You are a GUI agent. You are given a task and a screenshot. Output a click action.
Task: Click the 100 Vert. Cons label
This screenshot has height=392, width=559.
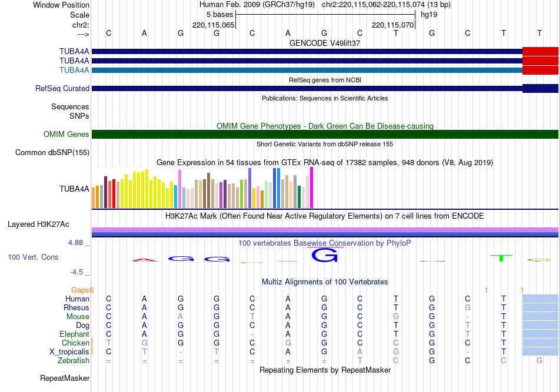click(33, 257)
